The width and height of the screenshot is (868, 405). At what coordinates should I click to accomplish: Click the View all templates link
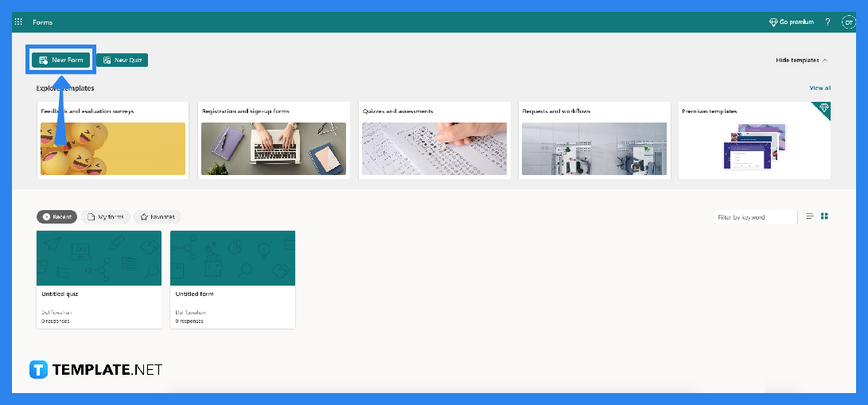[x=819, y=88]
